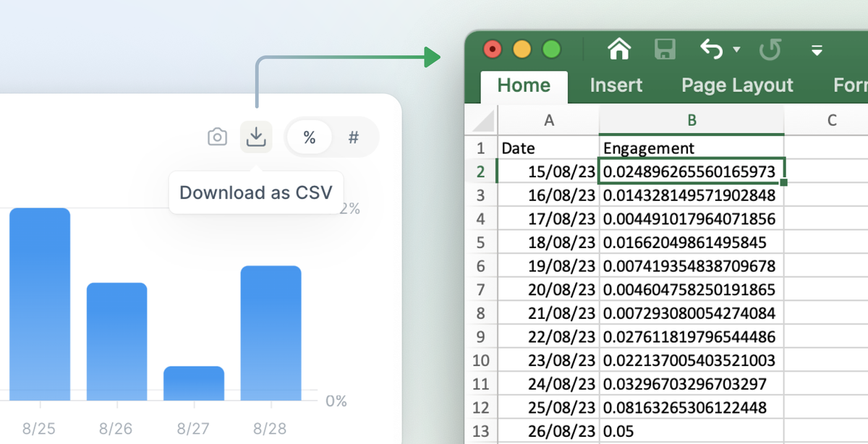Click the Engagement header cell
Screen dimensions: 868x444
pyautogui.click(x=692, y=148)
